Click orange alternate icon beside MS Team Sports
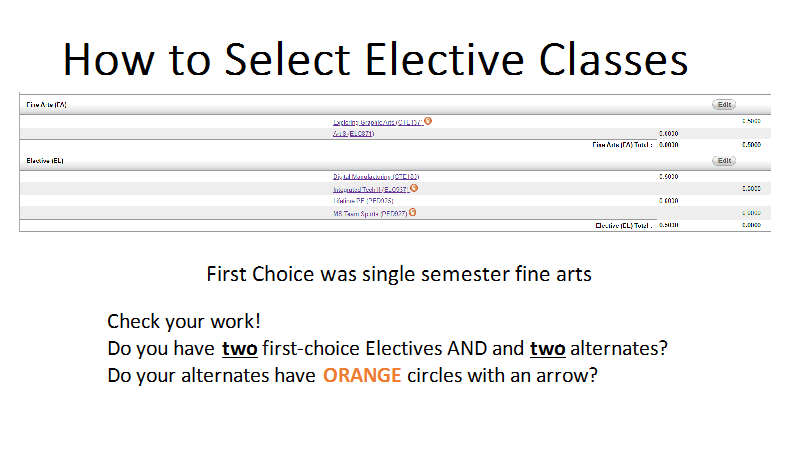 tap(412, 212)
